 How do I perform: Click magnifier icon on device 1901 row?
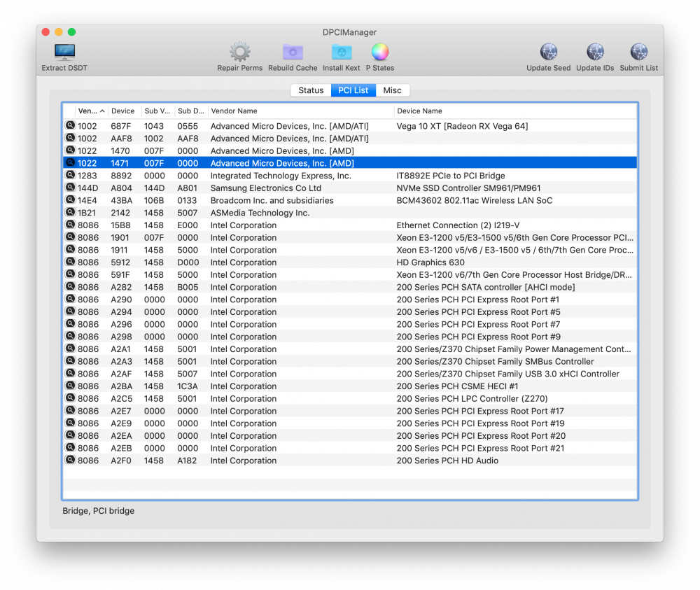[x=70, y=237]
